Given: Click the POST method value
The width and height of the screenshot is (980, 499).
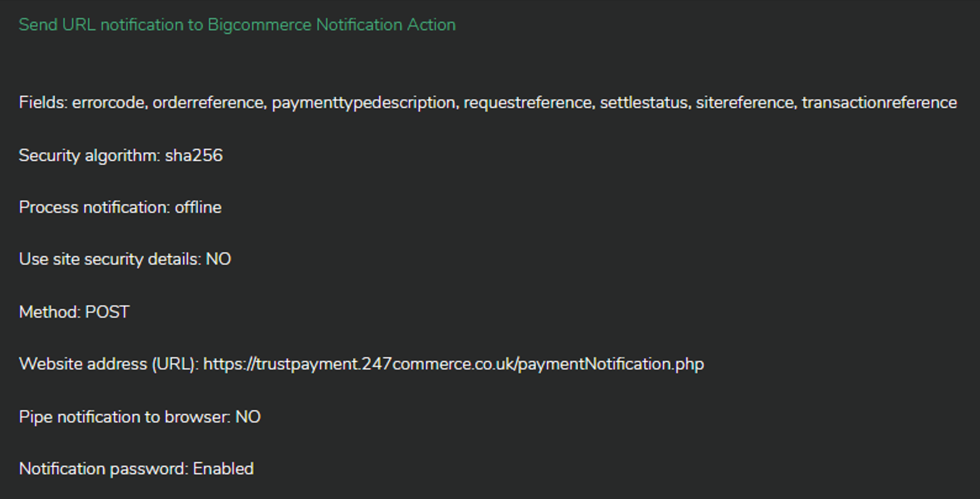Looking at the screenshot, I should (107, 312).
